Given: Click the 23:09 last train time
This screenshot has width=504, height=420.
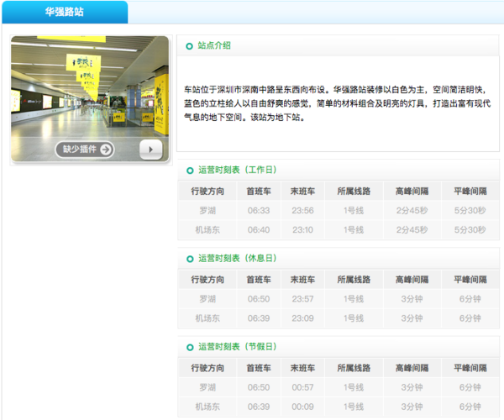Looking at the screenshot, I should 302,318.
